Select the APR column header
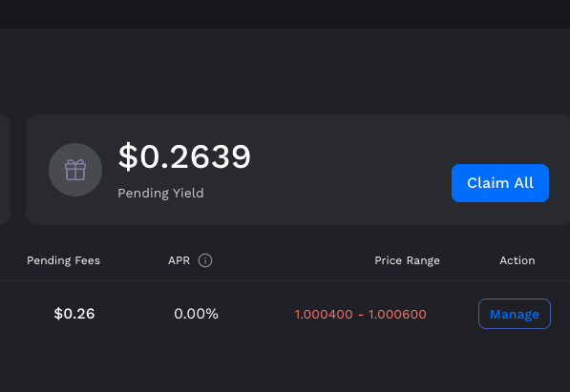570x392 pixels. (179, 260)
